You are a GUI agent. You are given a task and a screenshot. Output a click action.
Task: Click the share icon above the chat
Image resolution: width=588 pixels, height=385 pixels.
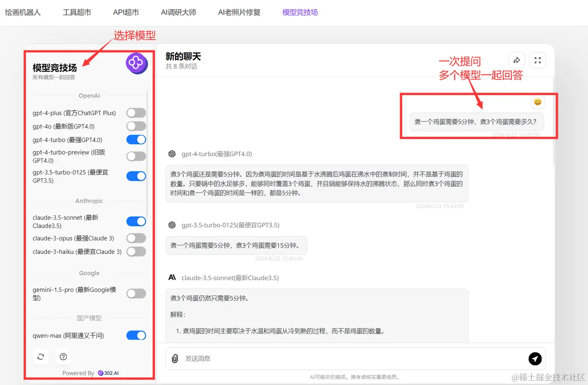click(516, 60)
